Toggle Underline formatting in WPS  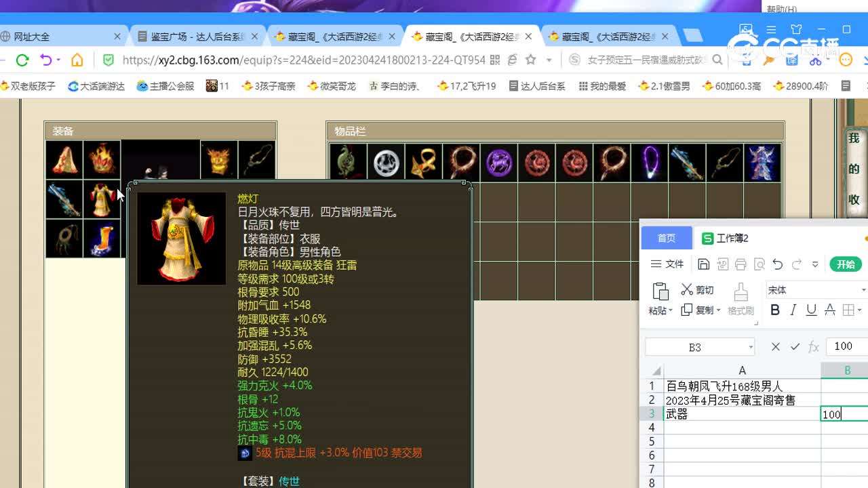click(x=811, y=310)
